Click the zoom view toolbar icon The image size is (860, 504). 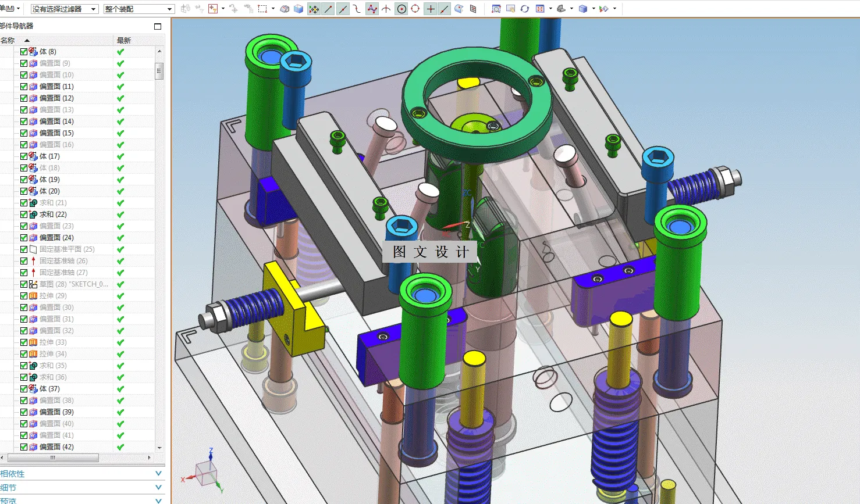[x=511, y=9]
